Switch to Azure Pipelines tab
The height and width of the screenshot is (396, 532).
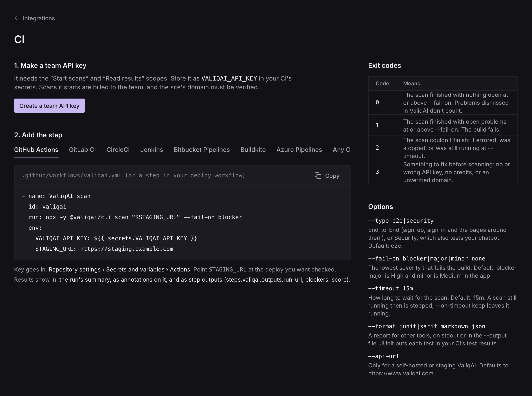point(299,150)
